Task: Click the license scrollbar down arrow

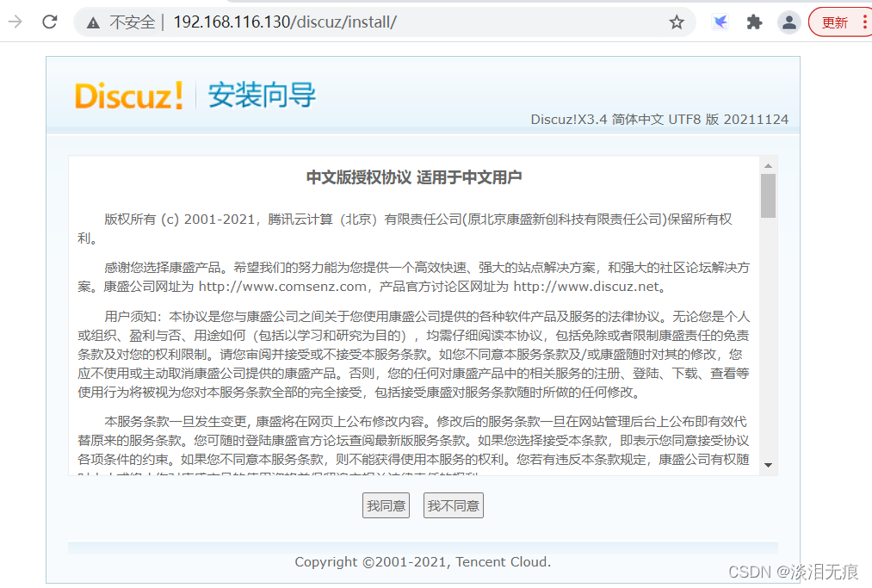Action: click(x=768, y=465)
